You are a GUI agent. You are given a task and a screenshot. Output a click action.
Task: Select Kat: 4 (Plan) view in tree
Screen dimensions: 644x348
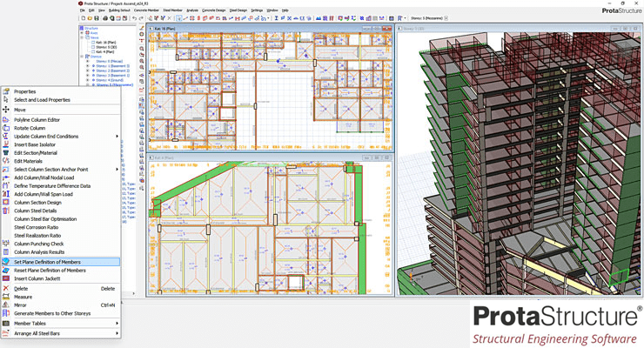coord(105,52)
